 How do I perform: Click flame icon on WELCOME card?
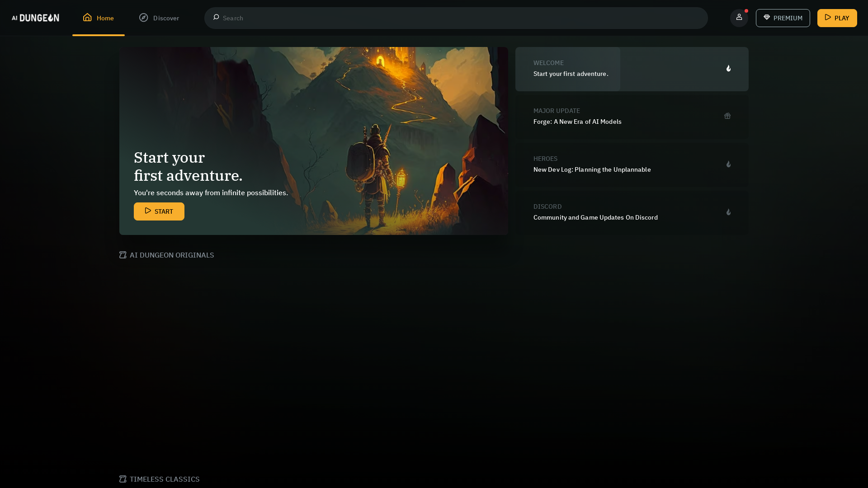[x=728, y=68]
